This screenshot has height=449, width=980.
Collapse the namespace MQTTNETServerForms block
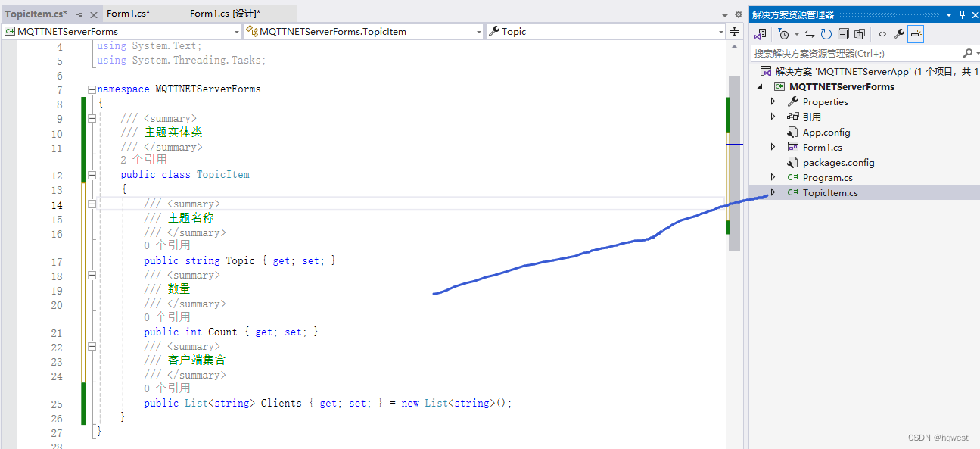92,89
